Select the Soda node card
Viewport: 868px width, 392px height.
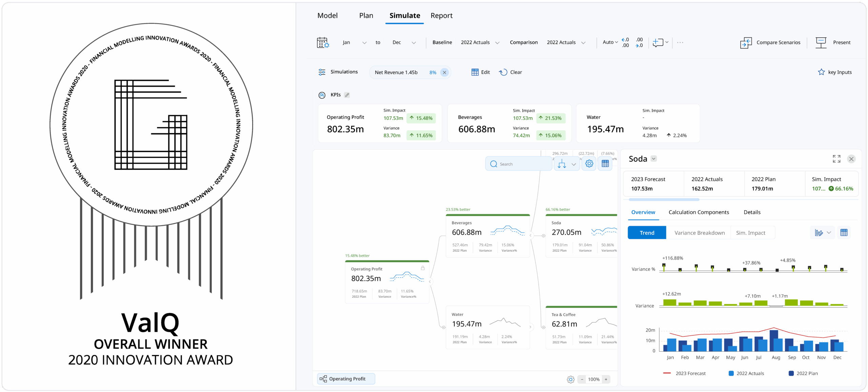[581, 235]
